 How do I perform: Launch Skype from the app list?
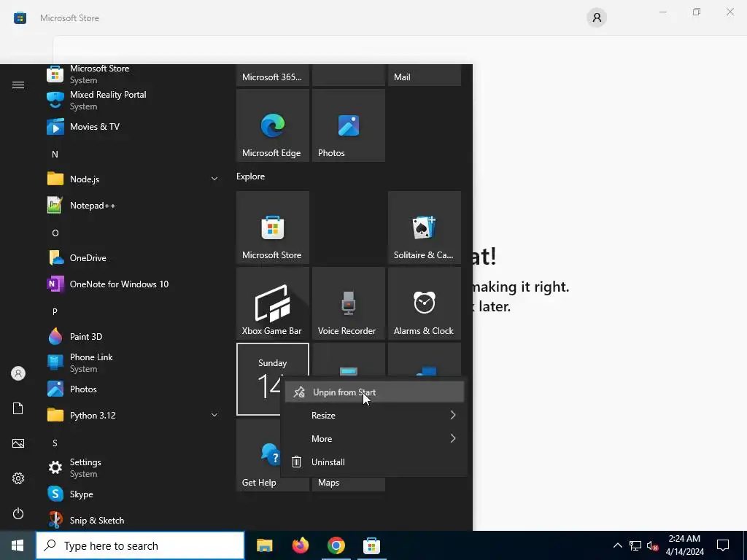(x=133, y=494)
